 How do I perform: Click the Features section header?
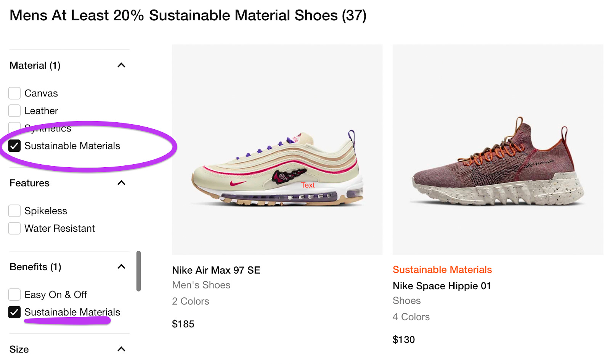click(30, 183)
